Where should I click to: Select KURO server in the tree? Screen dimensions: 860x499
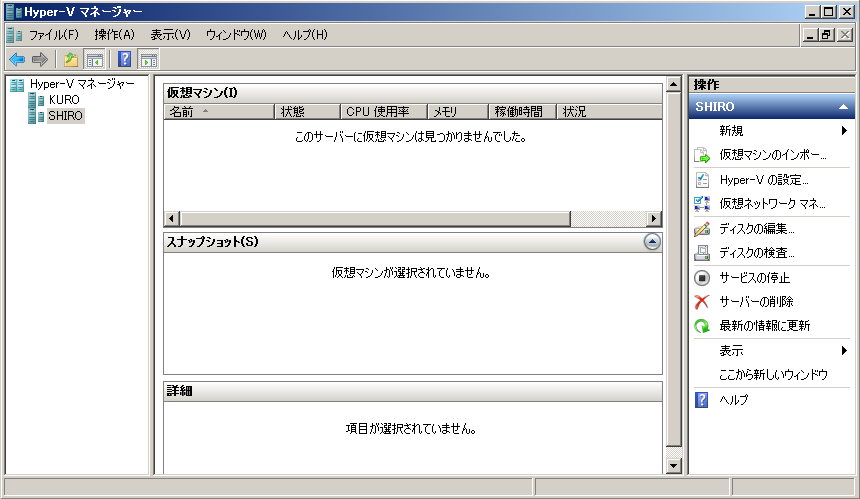pos(64,100)
